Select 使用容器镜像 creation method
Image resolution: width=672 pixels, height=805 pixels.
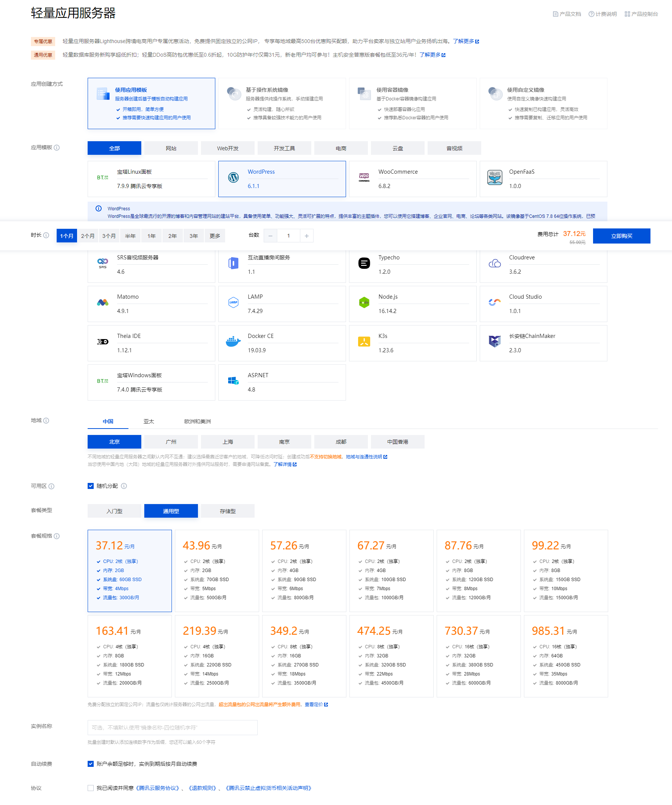[413, 103]
